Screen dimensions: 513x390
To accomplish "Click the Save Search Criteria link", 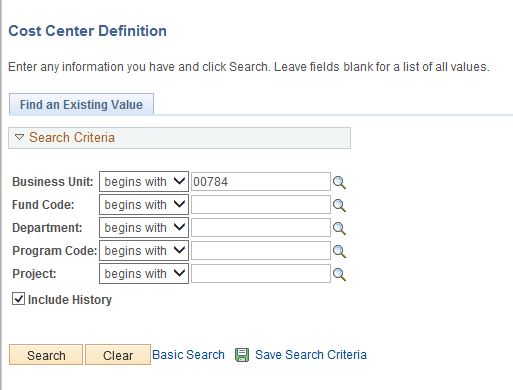I will tap(311, 355).
